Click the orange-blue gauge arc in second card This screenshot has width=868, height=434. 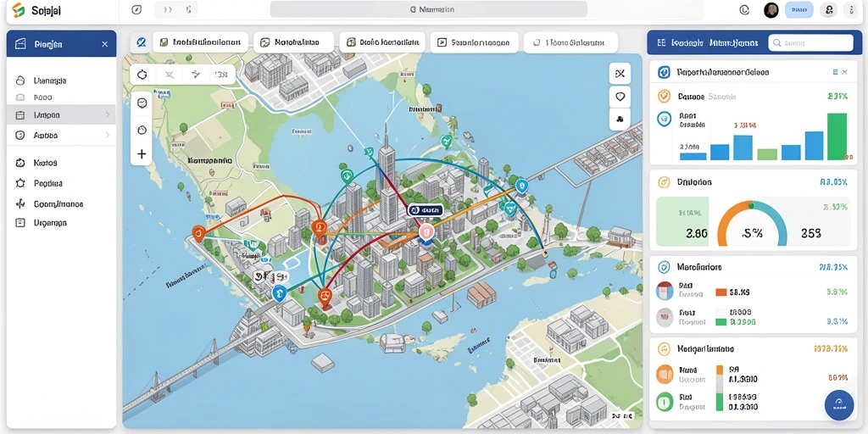(752, 223)
